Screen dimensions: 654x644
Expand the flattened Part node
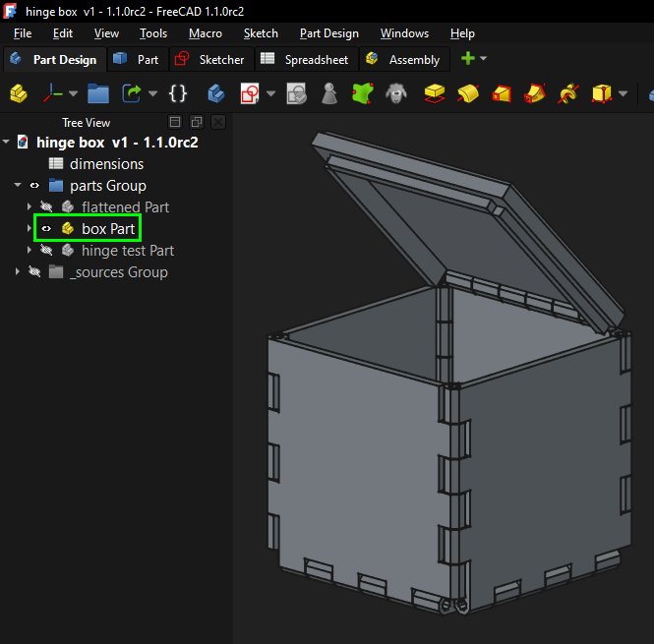(x=29, y=206)
